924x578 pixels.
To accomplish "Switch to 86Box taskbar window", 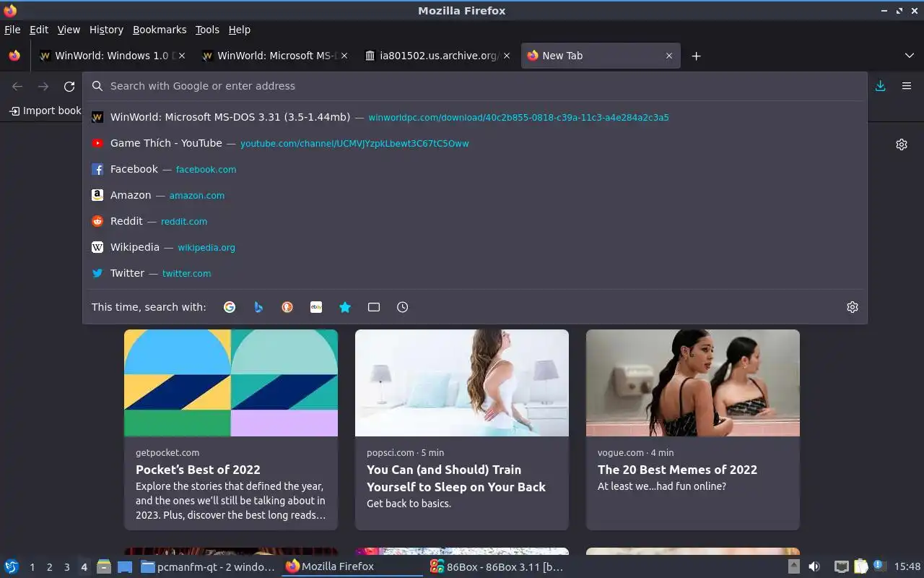I will [497, 566].
